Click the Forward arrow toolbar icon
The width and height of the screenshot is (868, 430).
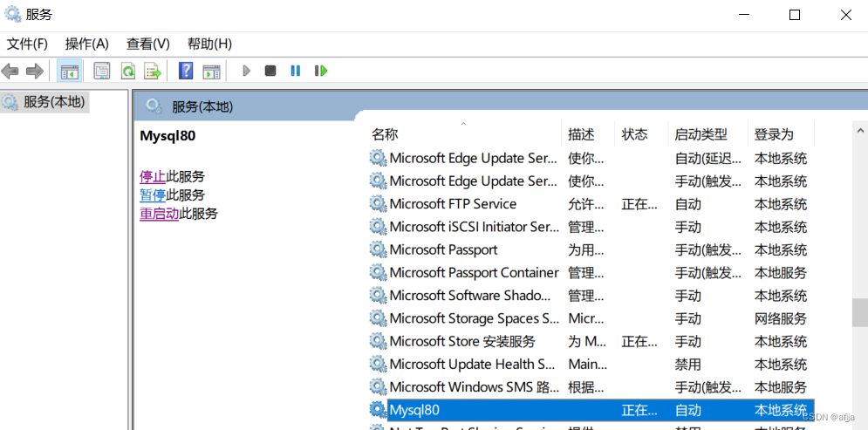coord(35,71)
